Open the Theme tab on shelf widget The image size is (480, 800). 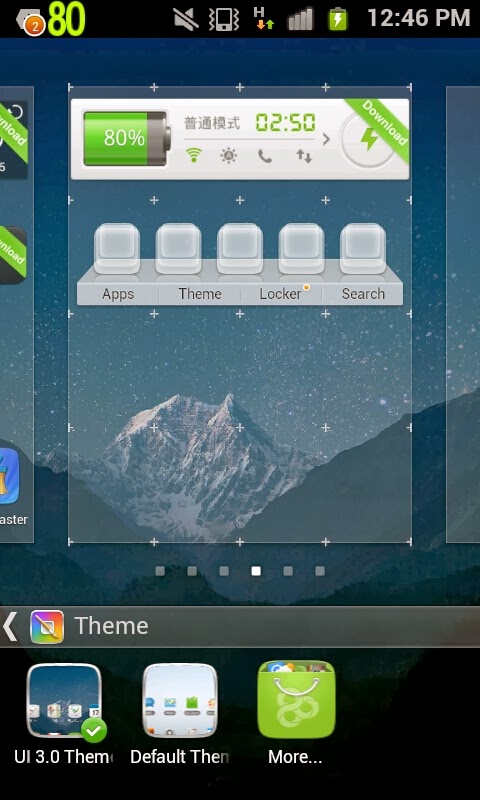click(x=200, y=294)
